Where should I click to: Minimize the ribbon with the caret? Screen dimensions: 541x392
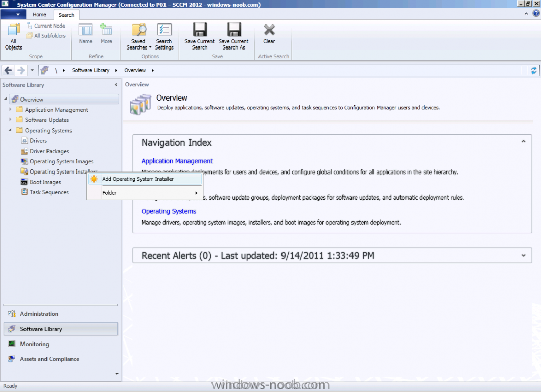[526, 14]
